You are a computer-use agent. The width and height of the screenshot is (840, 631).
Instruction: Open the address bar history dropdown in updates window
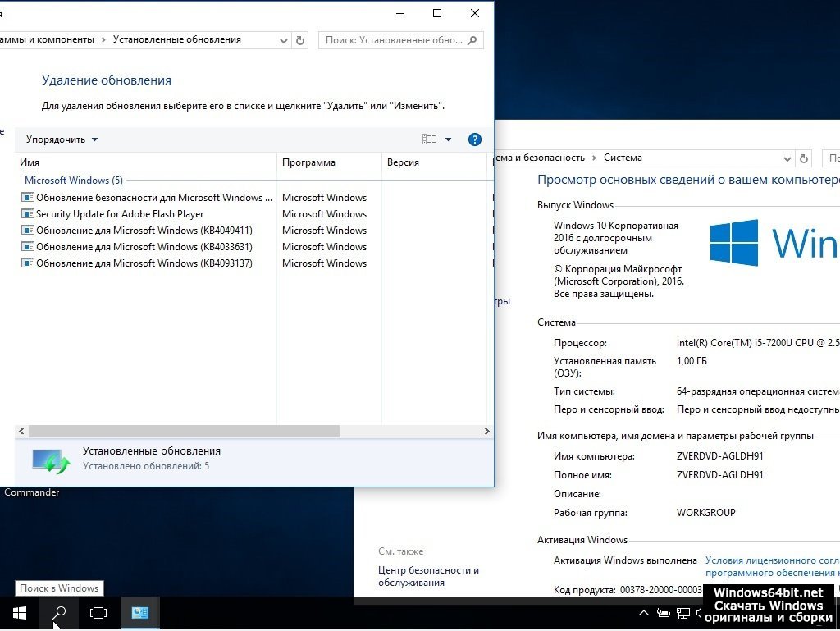(284, 39)
